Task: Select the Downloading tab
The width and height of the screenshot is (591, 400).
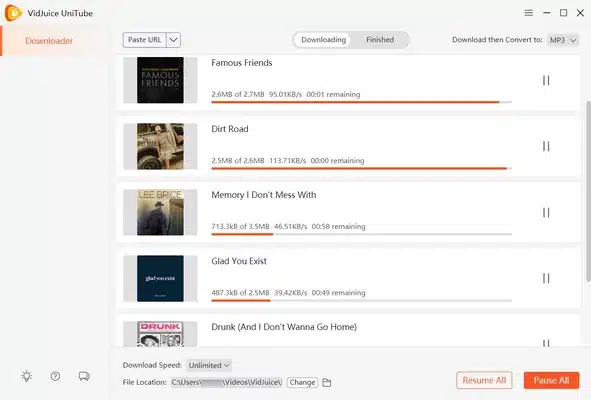Action: click(323, 40)
